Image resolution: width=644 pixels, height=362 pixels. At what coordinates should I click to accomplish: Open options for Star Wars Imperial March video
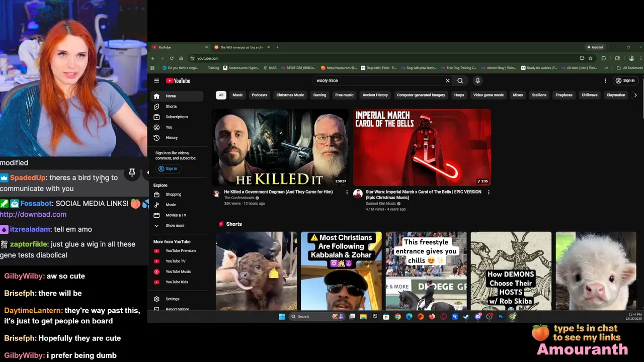[489, 192]
